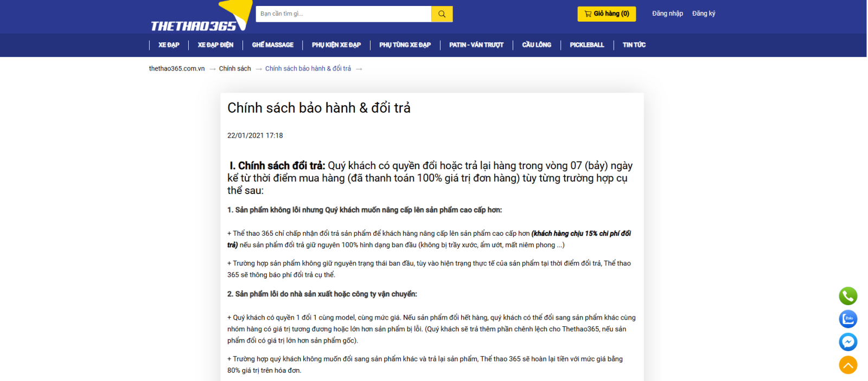Click the Đăng ký link

[x=704, y=14]
